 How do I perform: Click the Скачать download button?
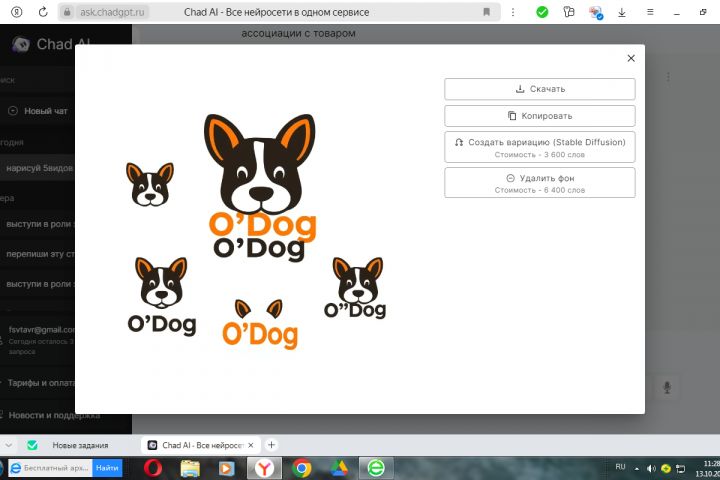point(540,89)
